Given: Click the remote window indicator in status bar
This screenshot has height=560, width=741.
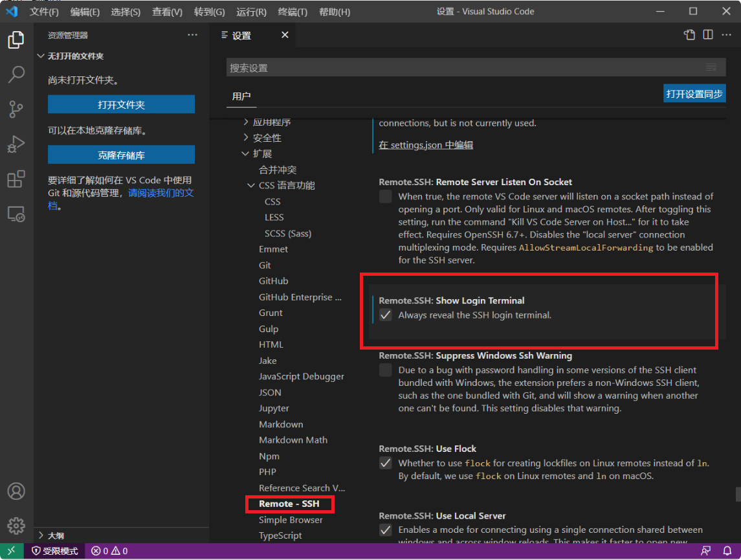Looking at the screenshot, I should pyautogui.click(x=12, y=551).
